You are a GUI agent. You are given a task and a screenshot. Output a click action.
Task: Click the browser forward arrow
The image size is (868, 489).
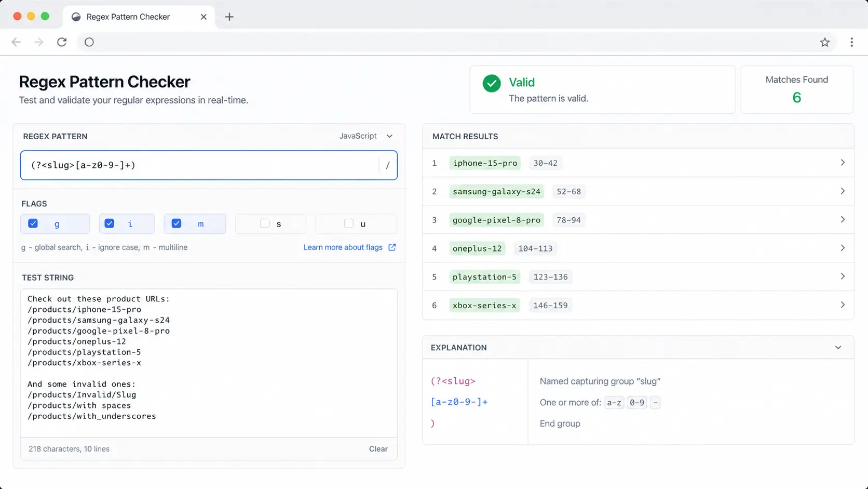click(38, 42)
